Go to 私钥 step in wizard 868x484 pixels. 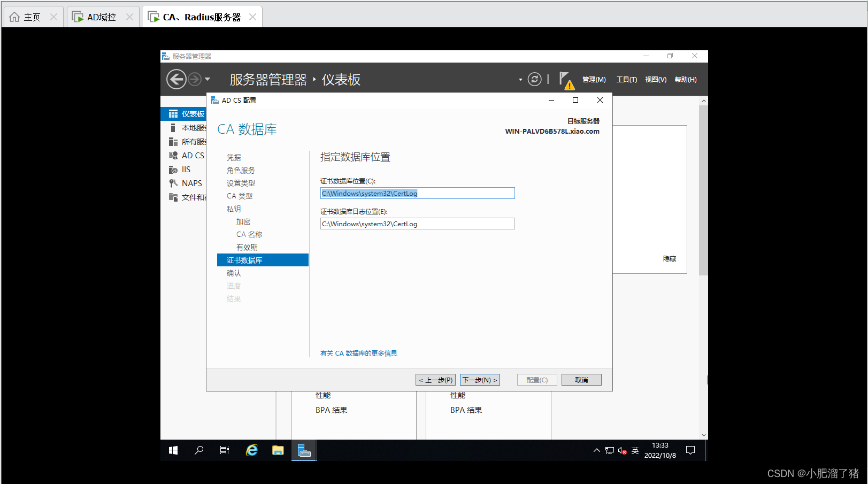coord(234,209)
